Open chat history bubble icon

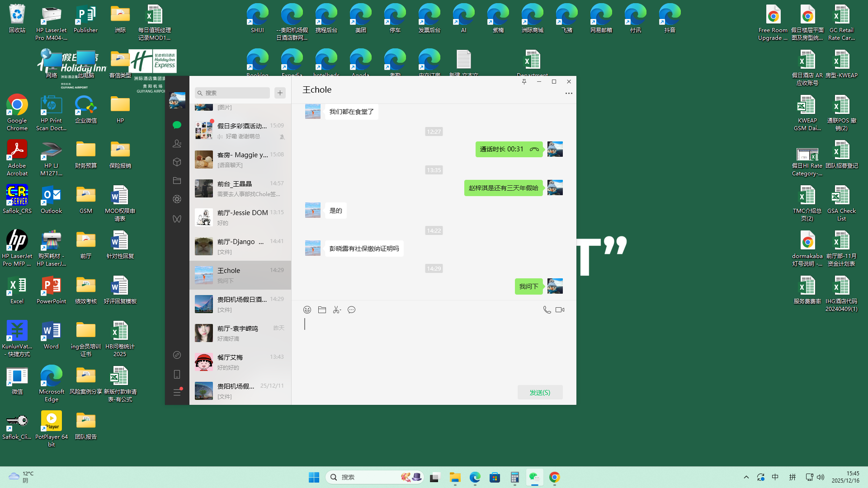tap(352, 310)
